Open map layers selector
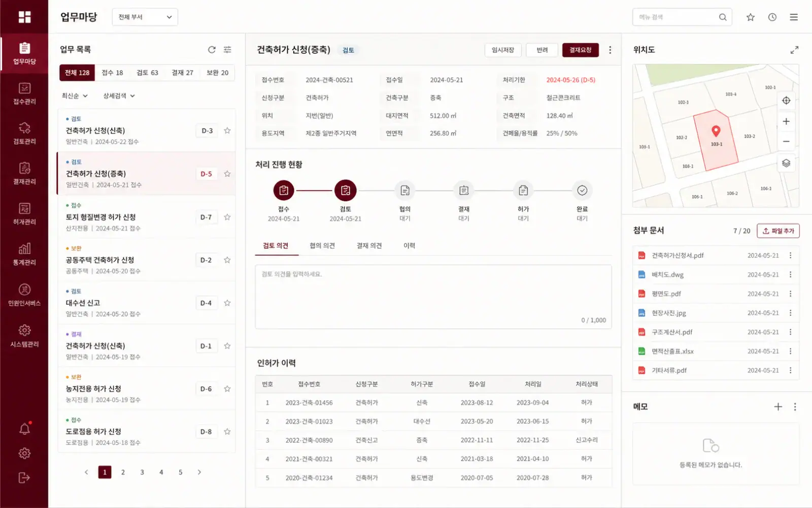The width and height of the screenshot is (812, 508). pos(786,163)
